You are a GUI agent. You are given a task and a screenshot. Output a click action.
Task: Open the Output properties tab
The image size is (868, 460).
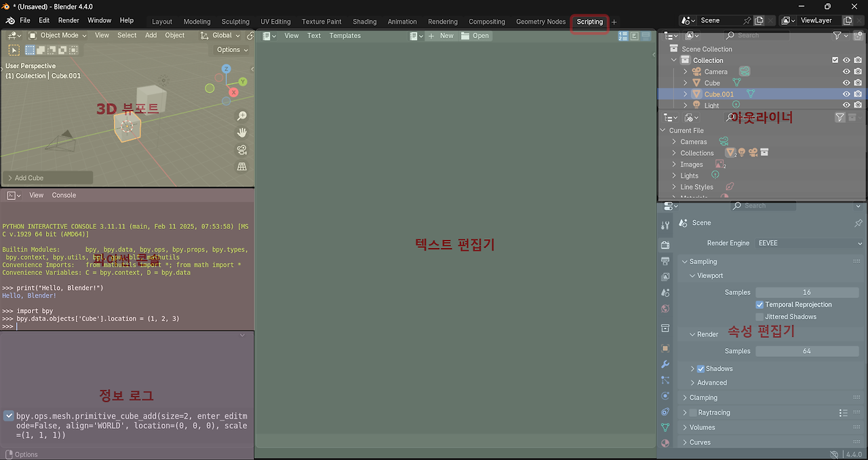[x=665, y=260]
